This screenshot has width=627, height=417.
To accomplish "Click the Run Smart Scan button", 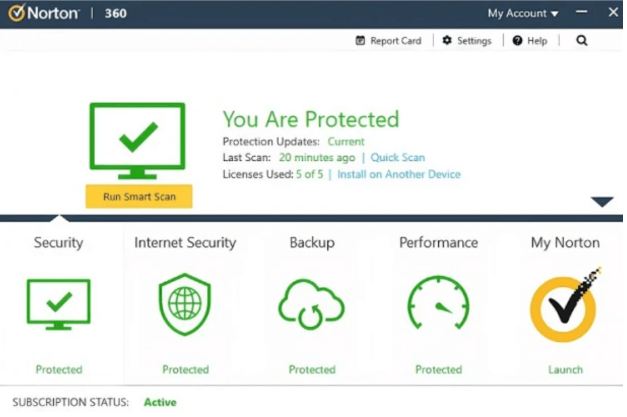I will [139, 196].
